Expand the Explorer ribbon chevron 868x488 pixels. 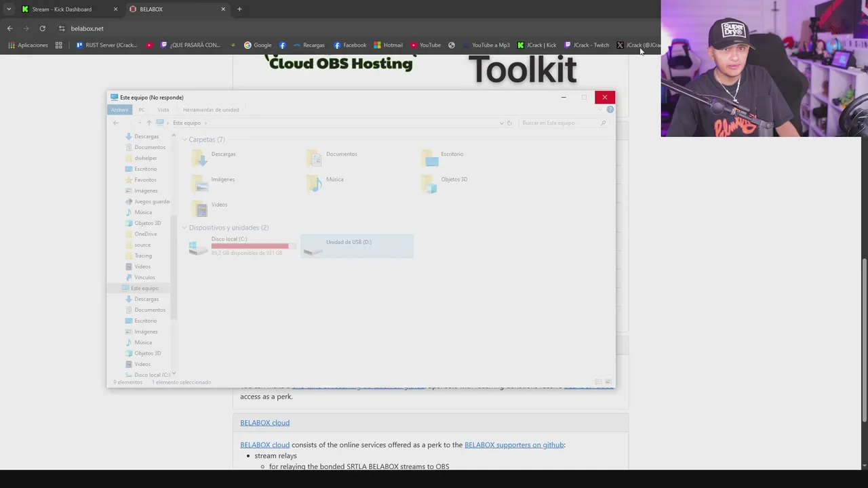600,110
